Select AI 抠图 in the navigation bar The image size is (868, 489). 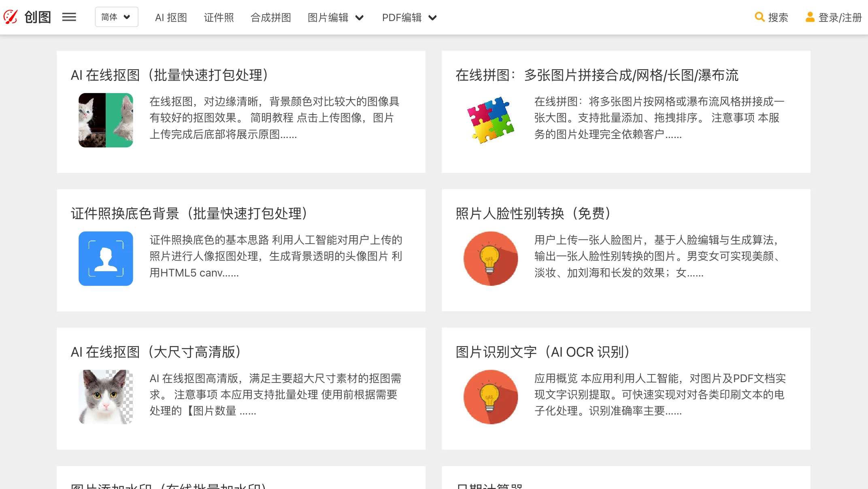coord(171,17)
